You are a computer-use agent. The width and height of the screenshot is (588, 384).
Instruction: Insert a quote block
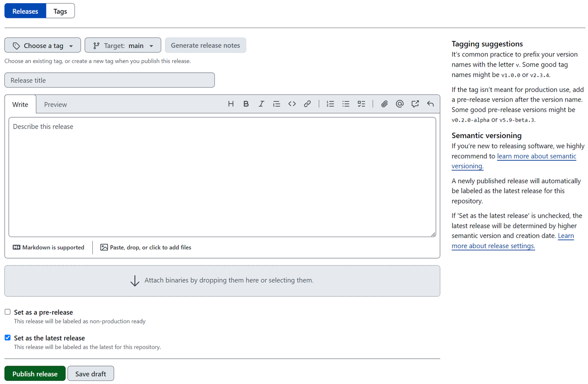[x=277, y=104]
